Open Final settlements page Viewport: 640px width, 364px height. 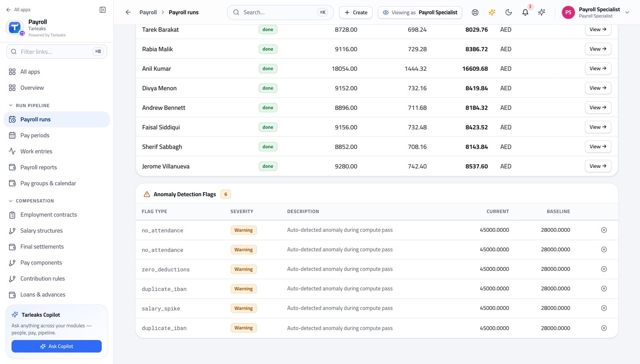[x=56, y=247]
